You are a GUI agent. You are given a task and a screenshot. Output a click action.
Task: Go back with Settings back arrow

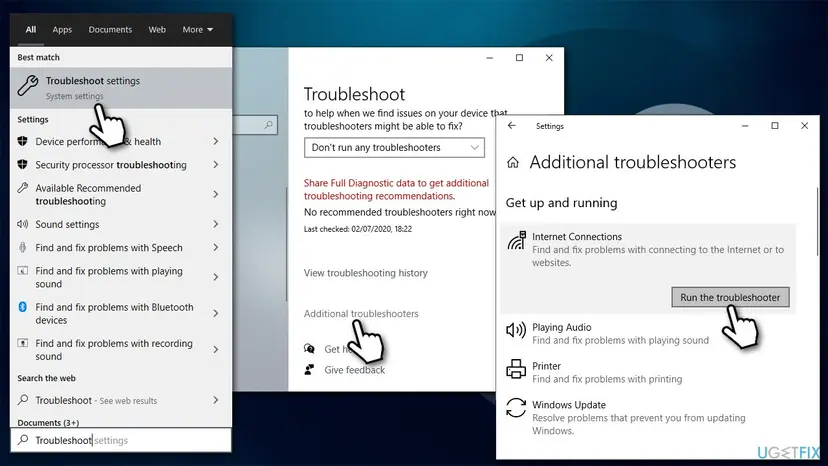tap(511, 125)
